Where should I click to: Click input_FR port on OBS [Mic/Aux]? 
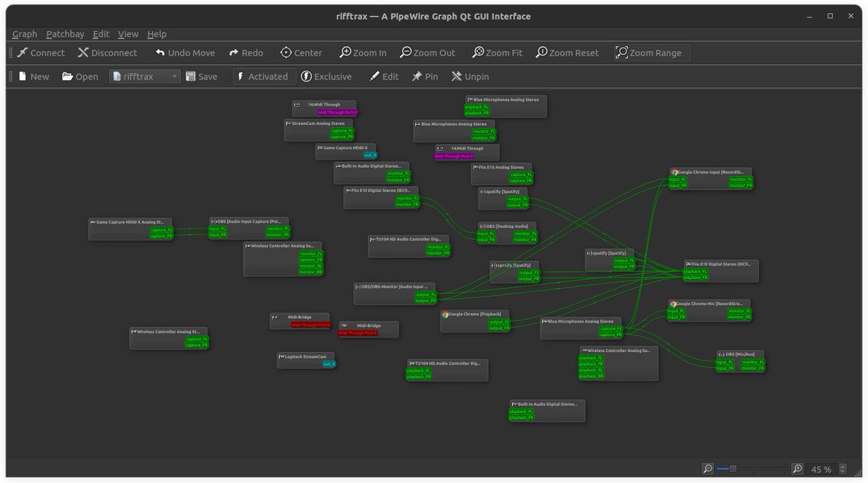[726, 368]
